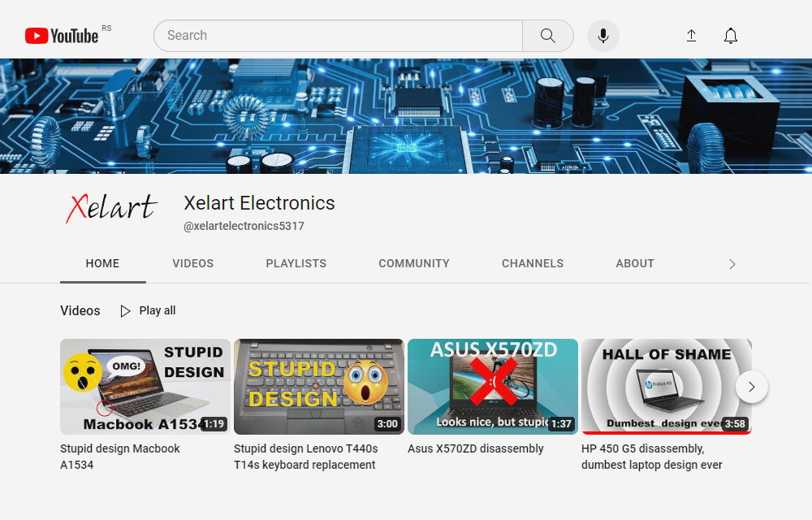
Task: Switch to the Community tab
Action: 414,263
